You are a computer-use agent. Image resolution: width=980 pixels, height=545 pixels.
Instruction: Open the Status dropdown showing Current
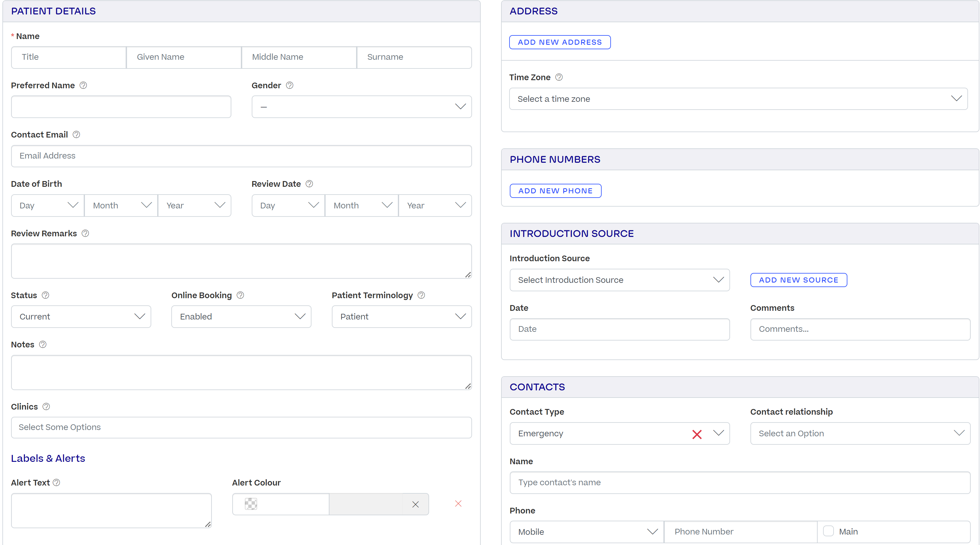pyautogui.click(x=81, y=317)
